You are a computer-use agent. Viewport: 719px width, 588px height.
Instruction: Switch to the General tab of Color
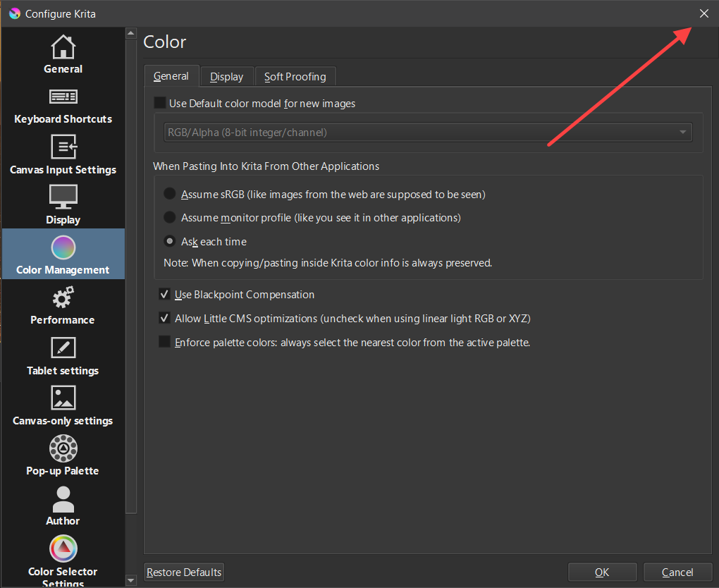point(171,75)
